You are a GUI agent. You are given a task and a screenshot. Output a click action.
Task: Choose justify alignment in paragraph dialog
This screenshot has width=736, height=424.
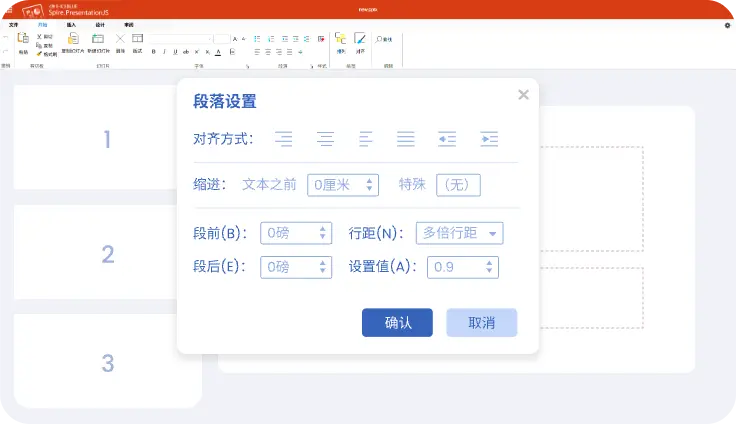tap(406, 139)
